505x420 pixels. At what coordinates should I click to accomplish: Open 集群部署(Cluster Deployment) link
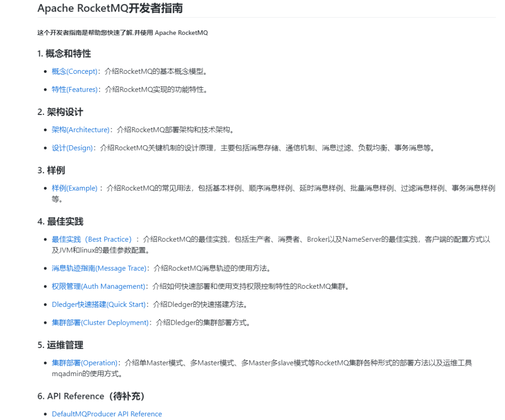point(100,322)
